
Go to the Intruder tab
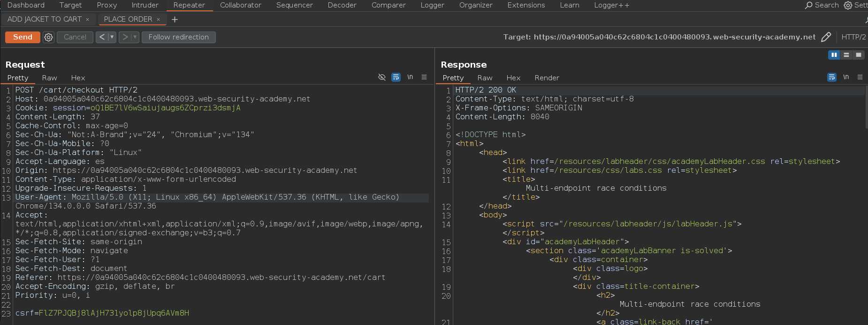(145, 5)
